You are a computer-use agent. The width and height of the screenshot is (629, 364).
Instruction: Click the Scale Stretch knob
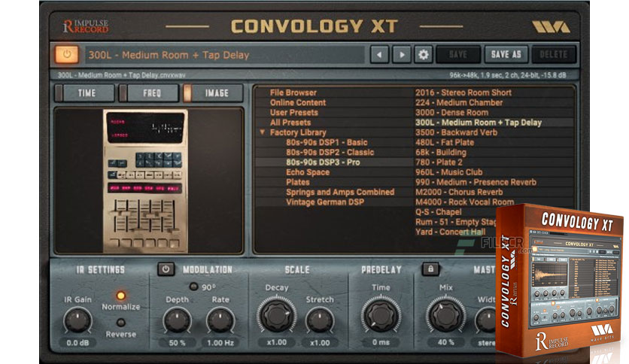[x=320, y=320]
